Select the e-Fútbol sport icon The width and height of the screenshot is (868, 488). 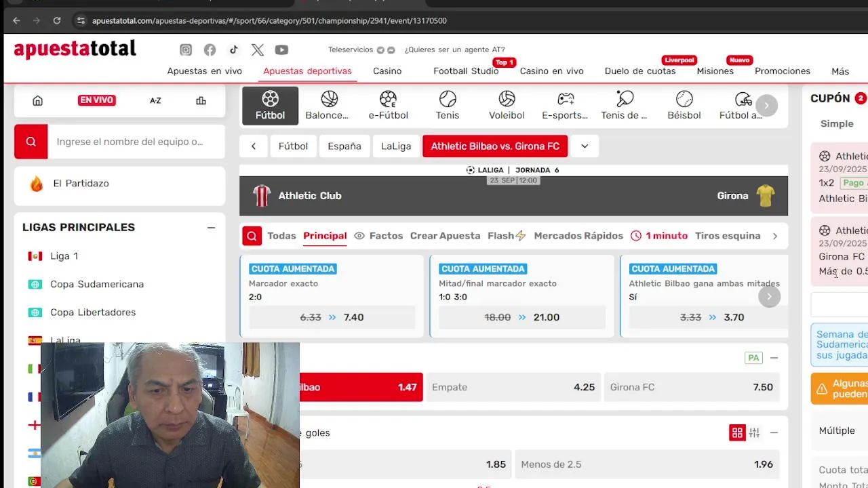388,106
